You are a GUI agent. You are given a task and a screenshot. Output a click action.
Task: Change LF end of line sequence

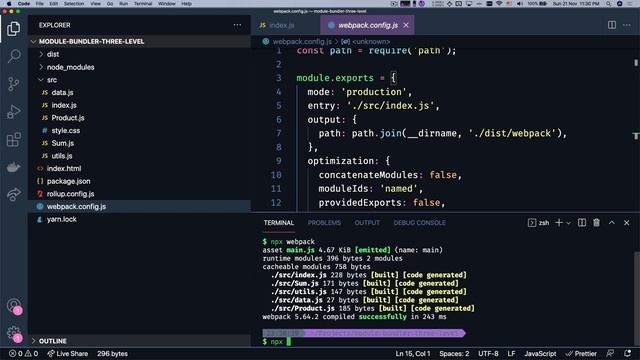coord(511,353)
